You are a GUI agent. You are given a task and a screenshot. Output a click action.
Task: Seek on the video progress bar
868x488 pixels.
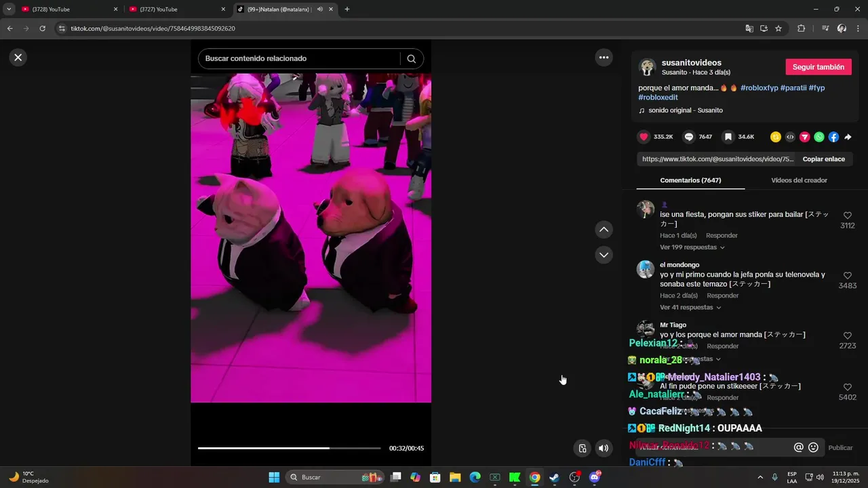coord(289,448)
